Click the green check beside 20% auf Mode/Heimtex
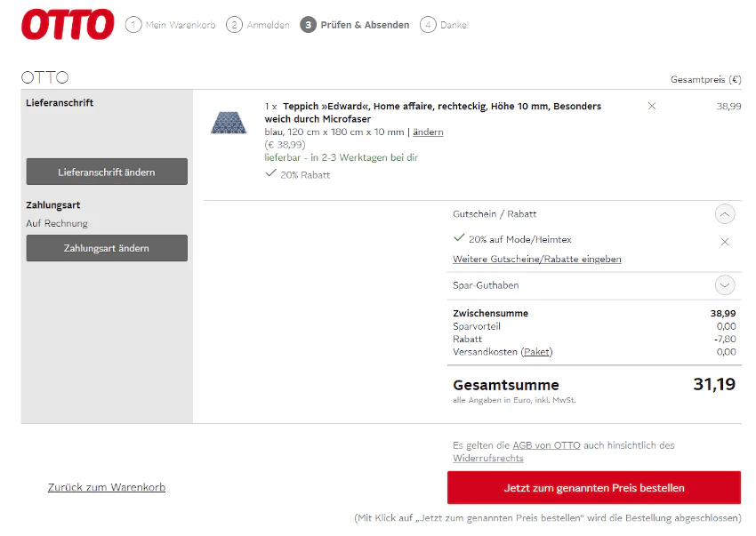Screen dimensions: 756x536 click(459, 237)
